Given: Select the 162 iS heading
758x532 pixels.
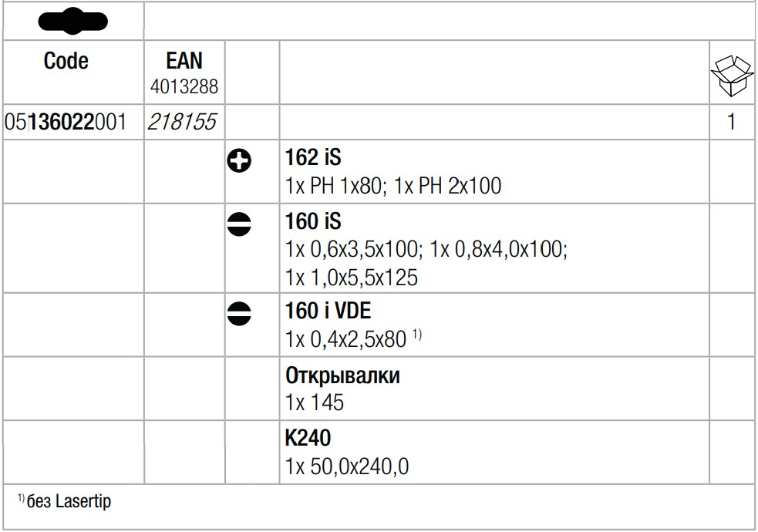Looking at the screenshot, I should (313, 157).
